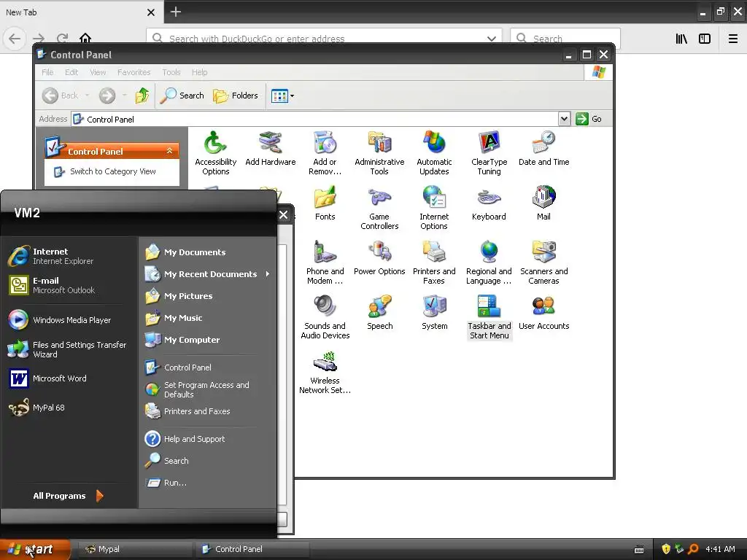The height and width of the screenshot is (560, 747).
Task: Open the Speech applet
Action: 379,313
